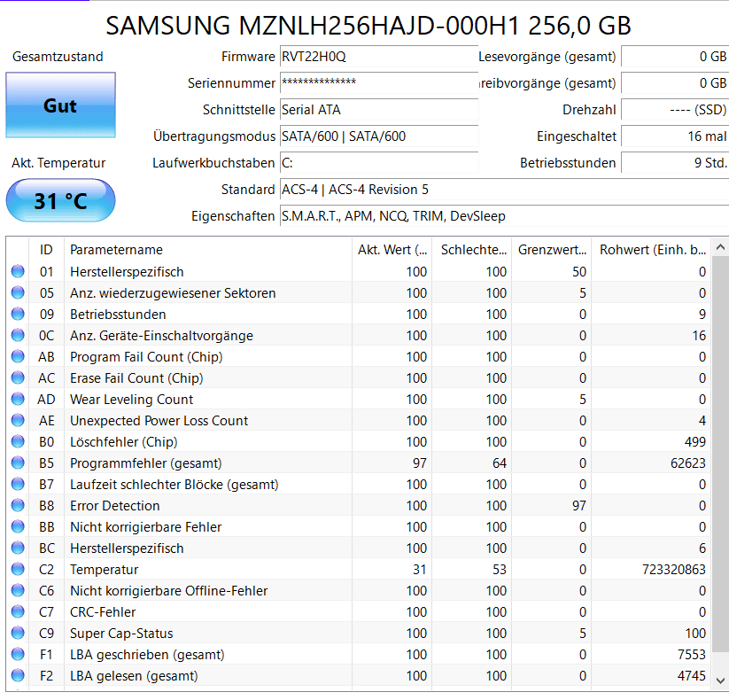Click the ID column header
This screenshot has width=729, height=700.
pos(46,250)
